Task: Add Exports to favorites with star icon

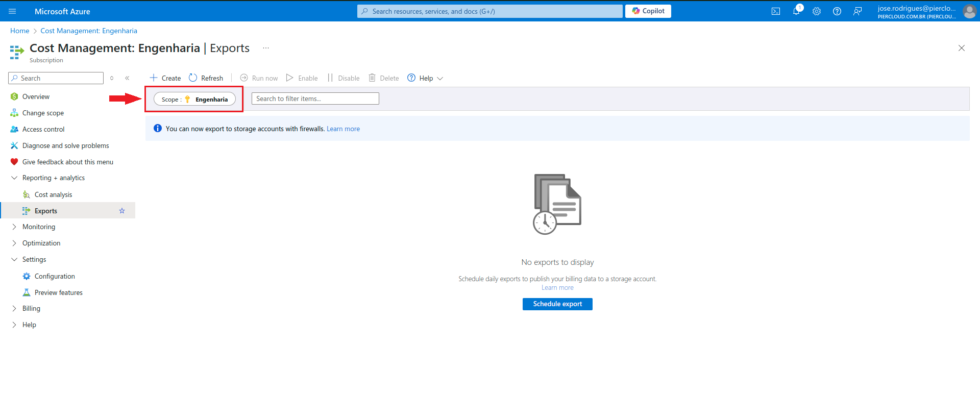Action: tap(122, 211)
